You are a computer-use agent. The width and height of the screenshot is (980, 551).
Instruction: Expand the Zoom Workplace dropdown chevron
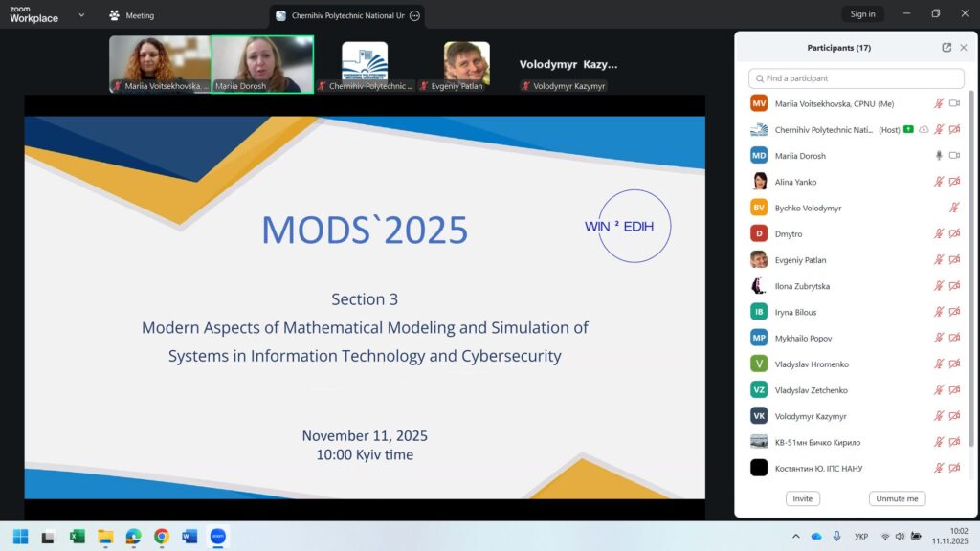coord(81,15)
